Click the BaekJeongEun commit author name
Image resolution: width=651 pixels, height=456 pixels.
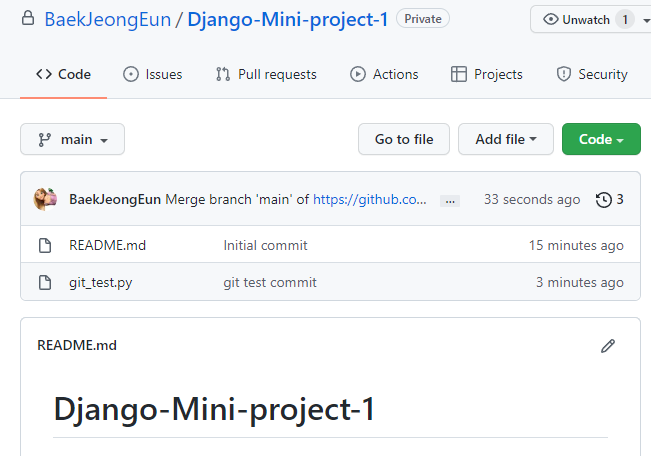(x=115, y=199)
